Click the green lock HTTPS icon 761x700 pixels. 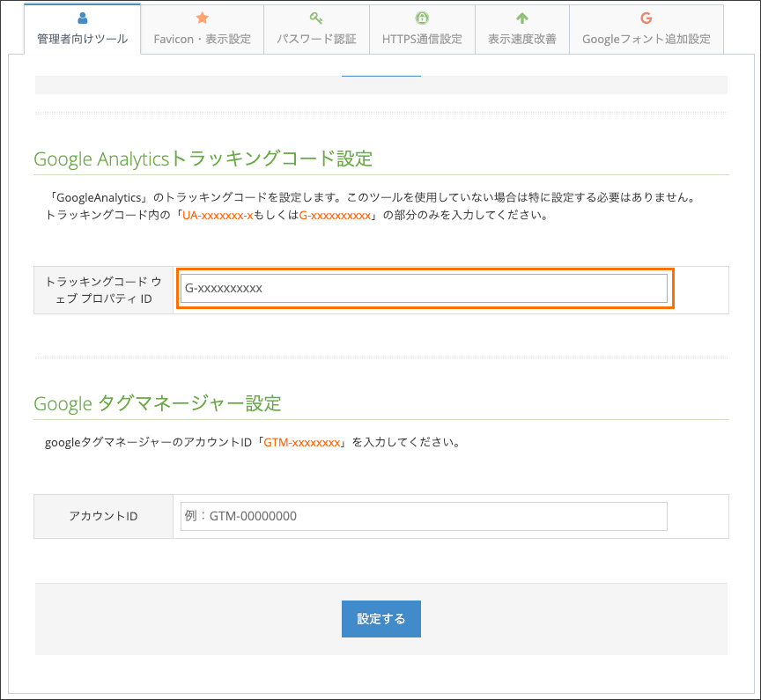pos(422,18)
